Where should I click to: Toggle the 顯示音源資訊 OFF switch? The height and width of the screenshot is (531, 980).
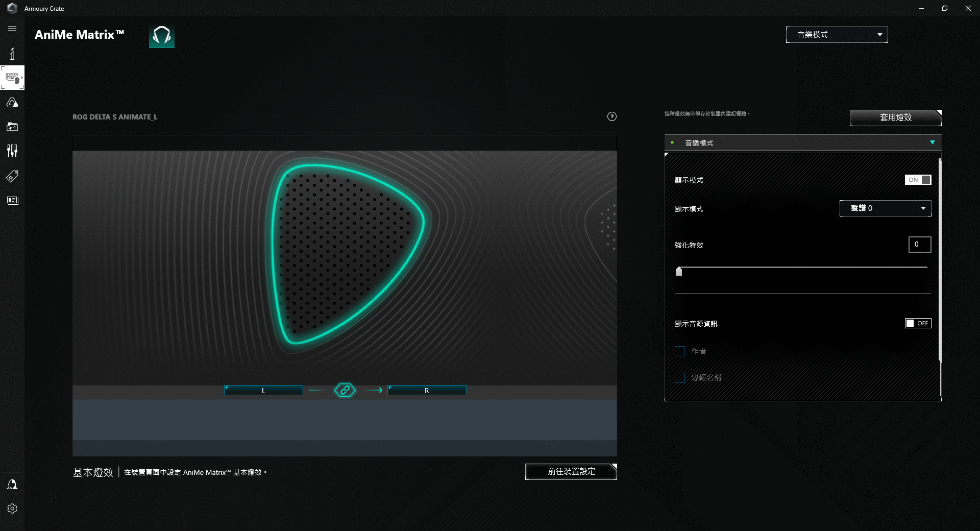[x=918, y=323]
